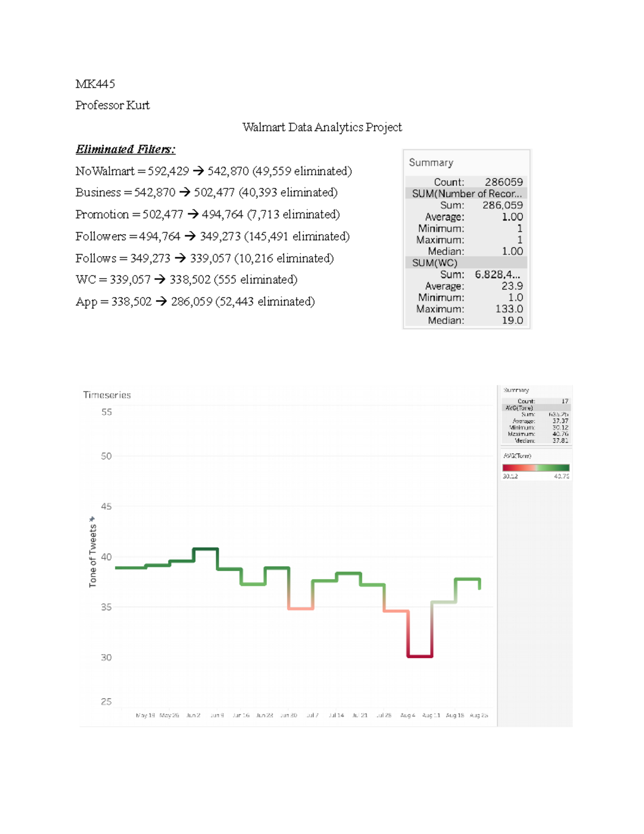Click the 40 tick on the vertical axis
Screen dimensions: 644x834
[106, 557]
